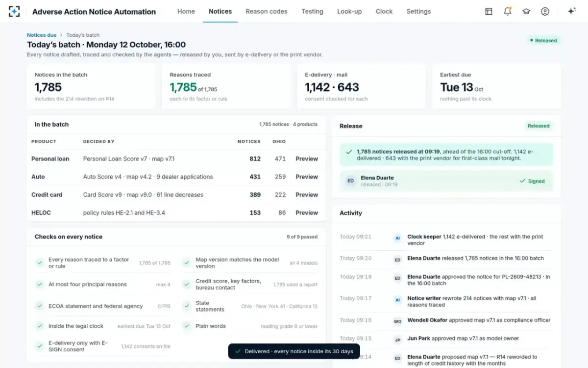588x368 pixels.
Task: Click '1,785 notices · 4 products' summary
Action: click(288, 125)
